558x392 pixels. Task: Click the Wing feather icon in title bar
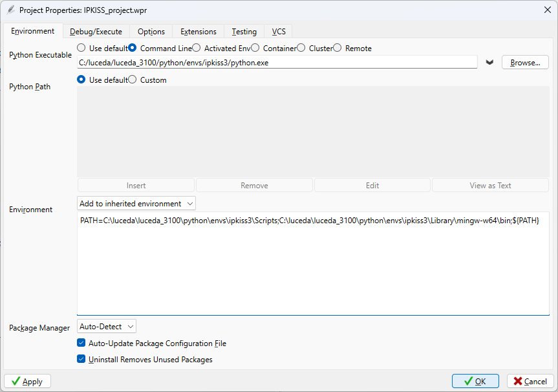click(10, 10)
